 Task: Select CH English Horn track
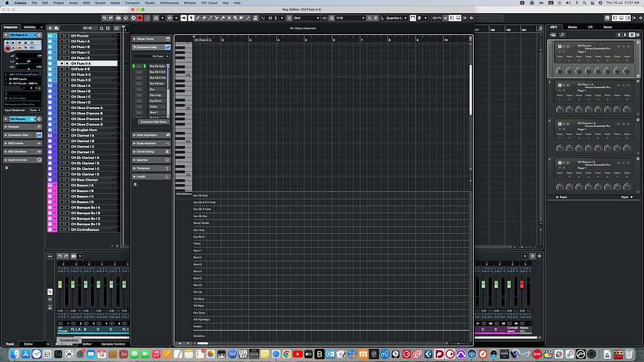coord(84,130)
